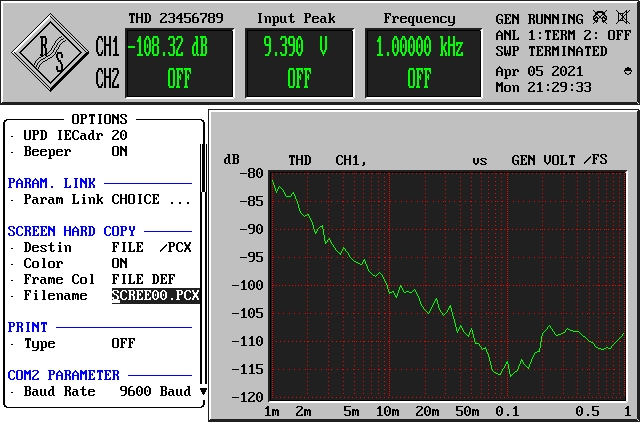Click the OPTIONS panel title
Viewport: 640px width, 422px height.
pyautogui.click(x=100, y=119)
